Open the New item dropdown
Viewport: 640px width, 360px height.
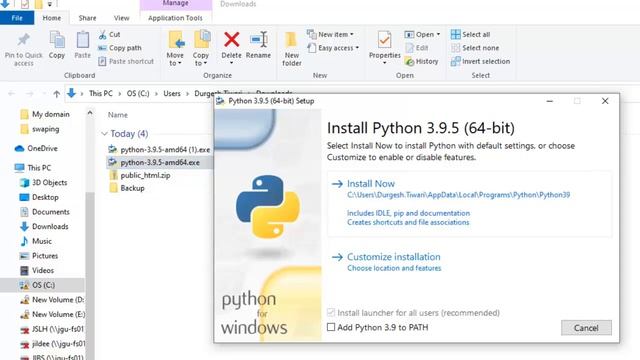point(330,34)
